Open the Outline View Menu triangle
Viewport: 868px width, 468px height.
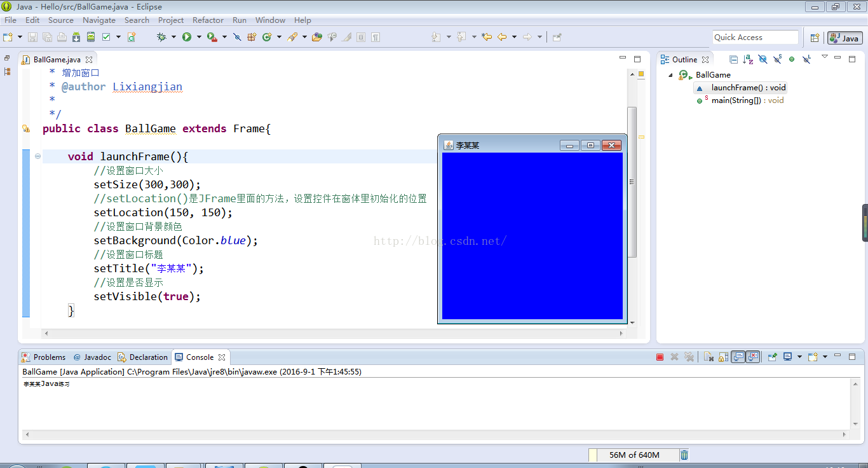[825, 57]
